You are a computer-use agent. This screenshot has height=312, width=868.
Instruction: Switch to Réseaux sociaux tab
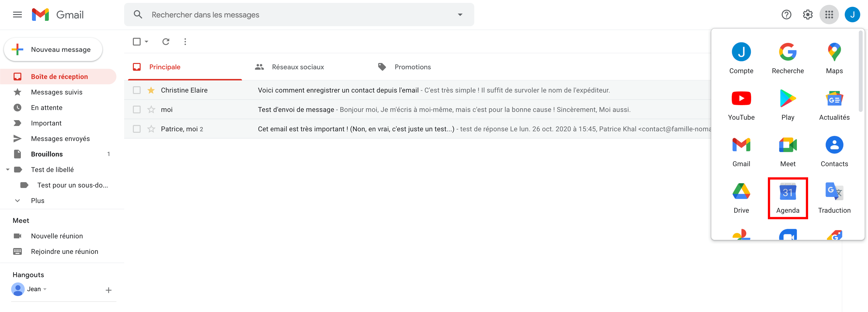[297, 67]
